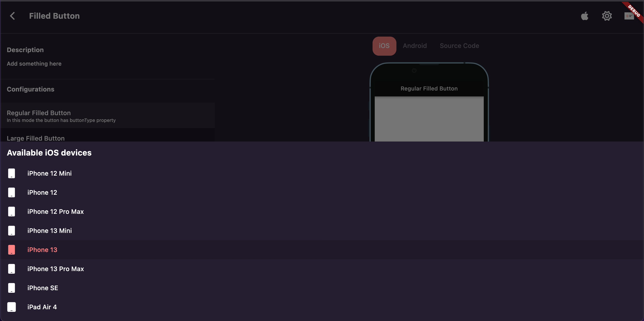
Task: Select iPhone 13 Mini as the device
Action: click(x=49, y=230)
